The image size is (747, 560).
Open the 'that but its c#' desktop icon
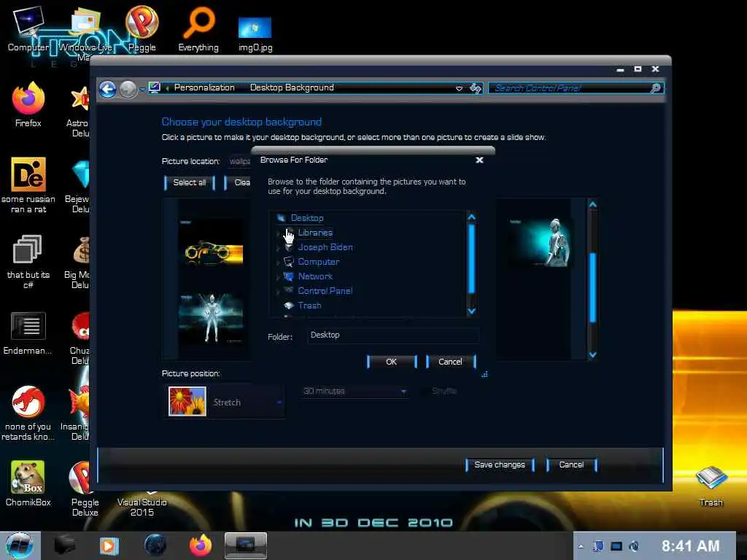pos(28,261)
